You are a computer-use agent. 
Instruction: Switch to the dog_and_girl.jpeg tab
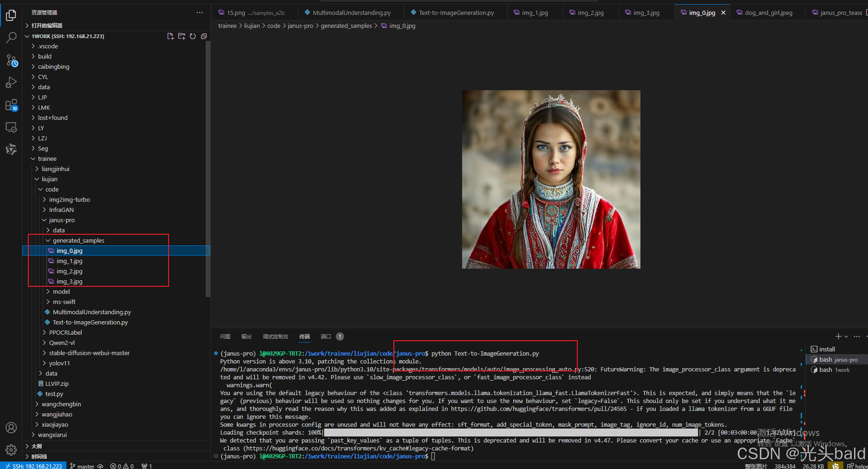pos(768,13)
